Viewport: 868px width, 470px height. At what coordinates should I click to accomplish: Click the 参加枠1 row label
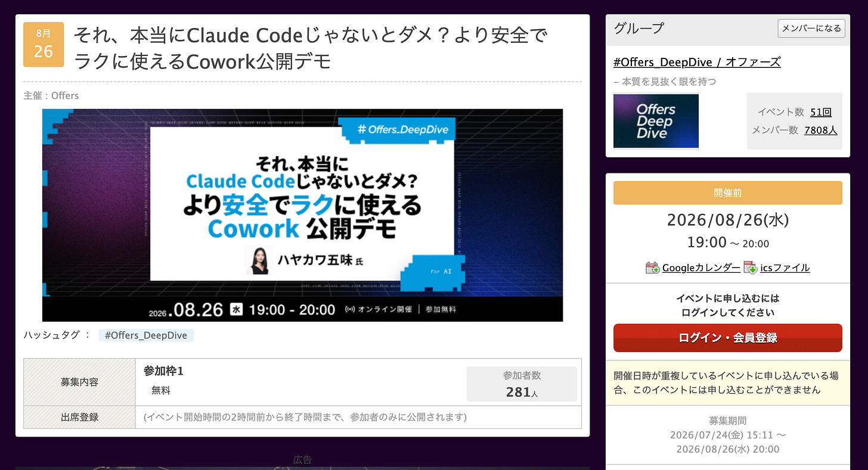point(163,371)
